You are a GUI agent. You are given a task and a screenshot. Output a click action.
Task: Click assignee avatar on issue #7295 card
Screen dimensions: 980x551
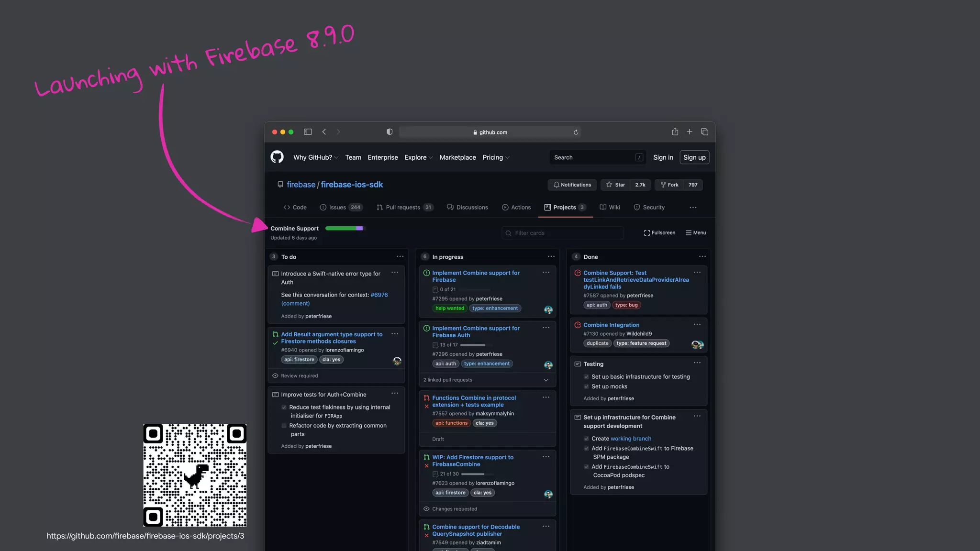548,310
